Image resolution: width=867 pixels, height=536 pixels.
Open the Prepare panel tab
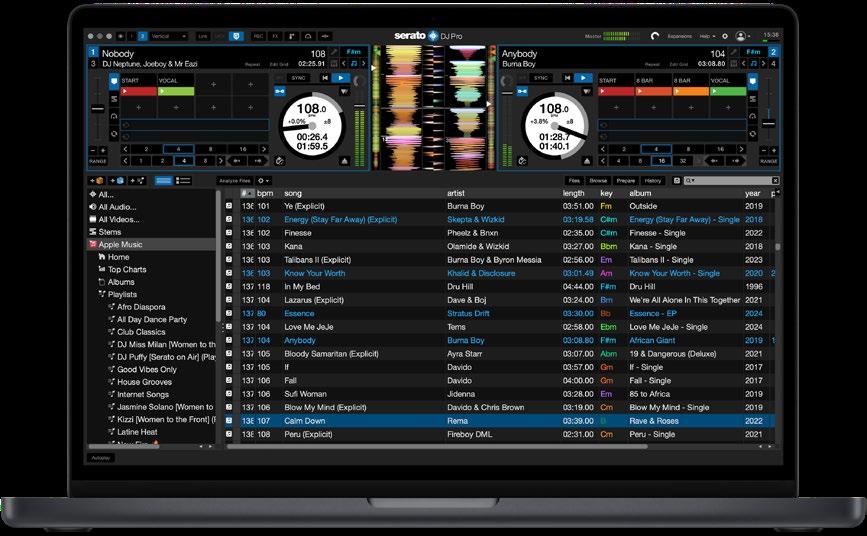(626, 180)
